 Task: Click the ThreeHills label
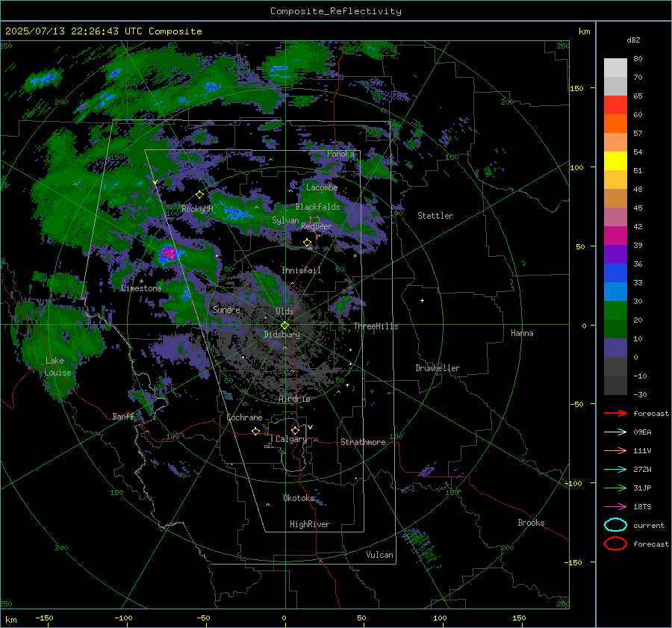(376, 326)
